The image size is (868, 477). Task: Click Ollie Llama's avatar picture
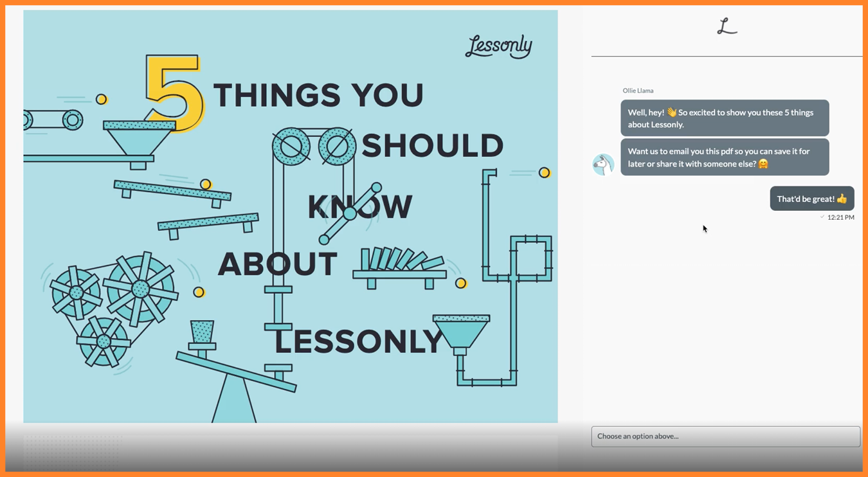click(603, 165)
